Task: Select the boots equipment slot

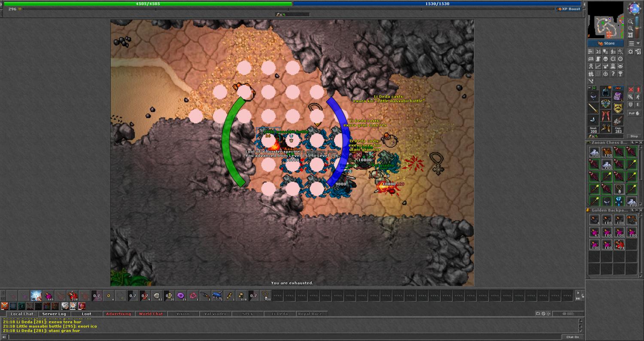Action: (x=605, y=127)
